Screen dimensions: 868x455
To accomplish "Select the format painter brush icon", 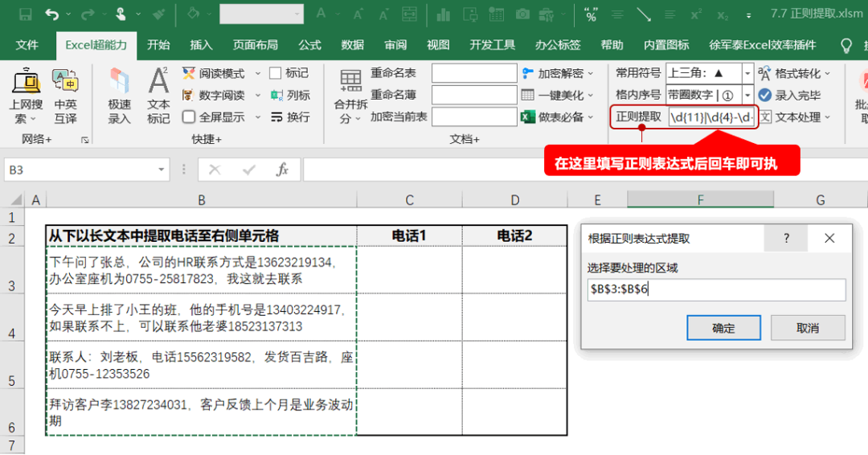I will (x=159, y=14).
